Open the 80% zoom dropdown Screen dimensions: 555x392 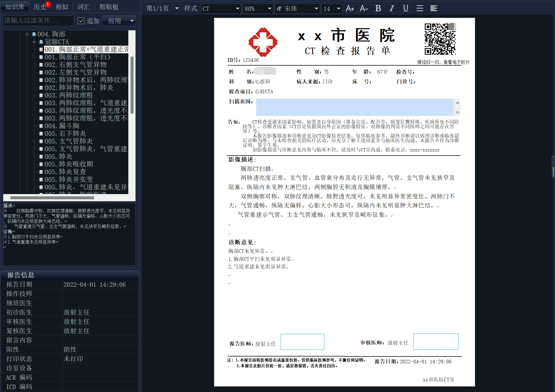(x=258, y=9)
